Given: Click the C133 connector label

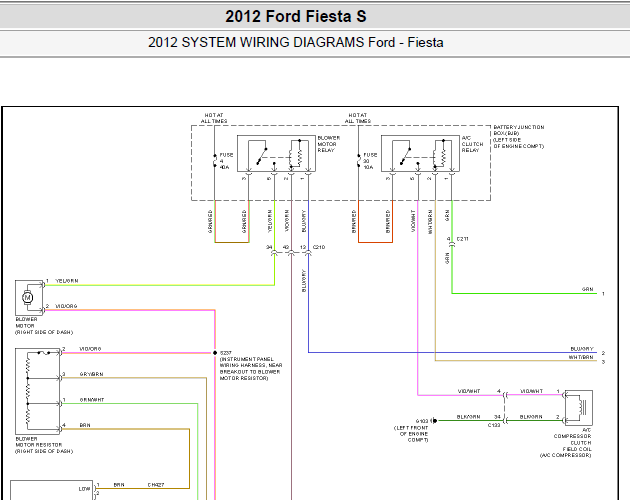Looking at the screenshot, I should pos(494,425).
